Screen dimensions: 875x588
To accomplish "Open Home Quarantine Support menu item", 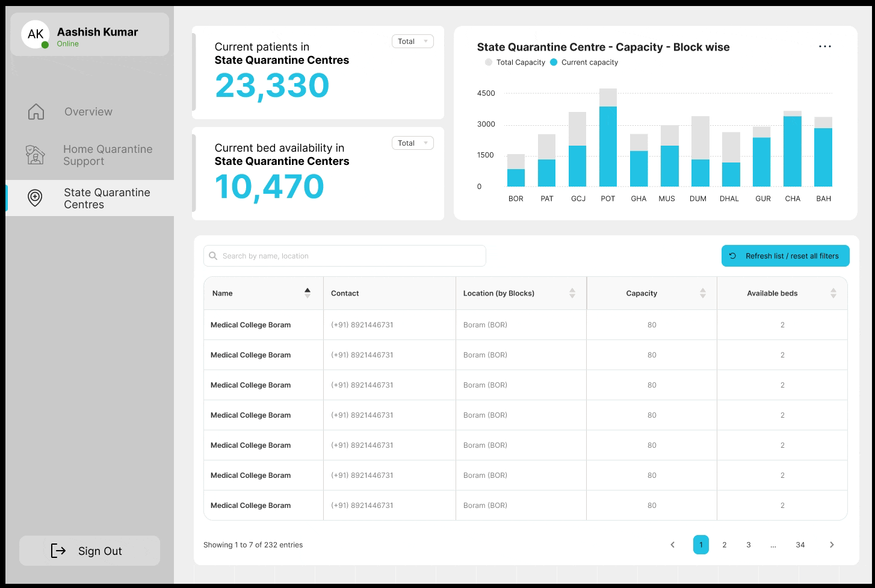I will point(108,155).
